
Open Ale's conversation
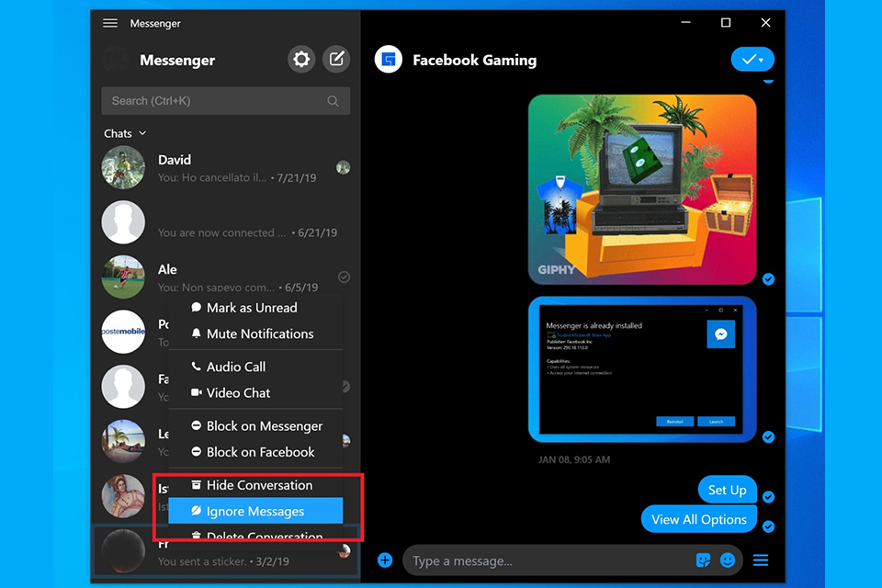pyautogui.click(x=226, y=277)
